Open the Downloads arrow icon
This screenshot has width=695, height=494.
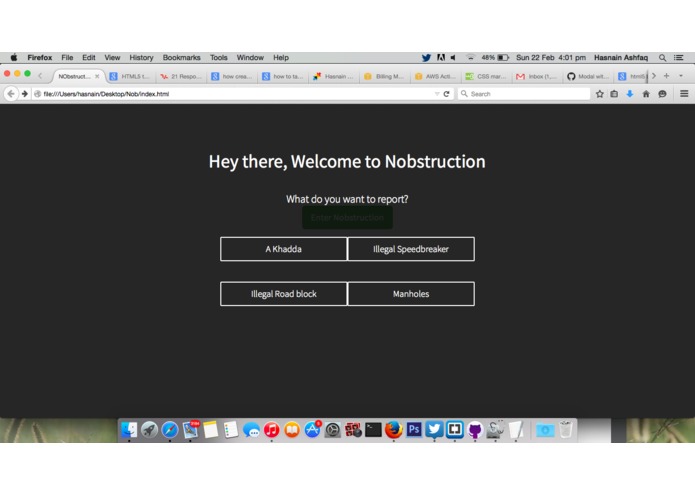click(x=630, y=94)
